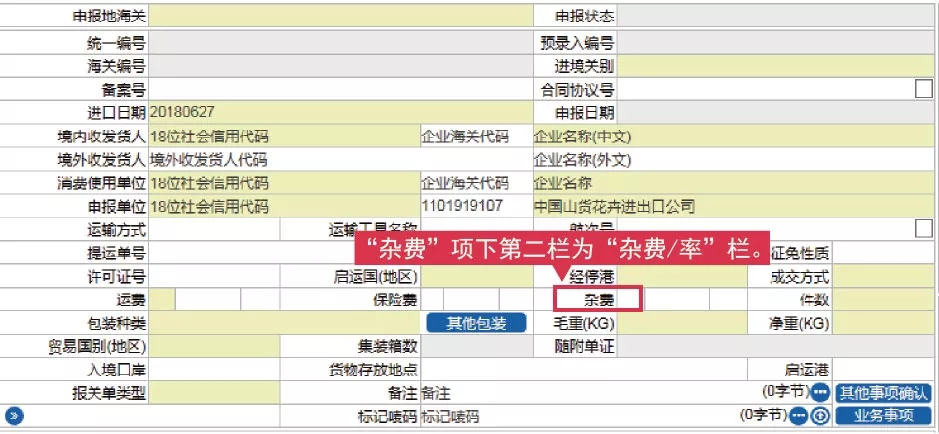Select the 进口日期 field showing 20180627
Image resolution: width=939 pixels, height=434 pixels.
[x=341, y=113]
